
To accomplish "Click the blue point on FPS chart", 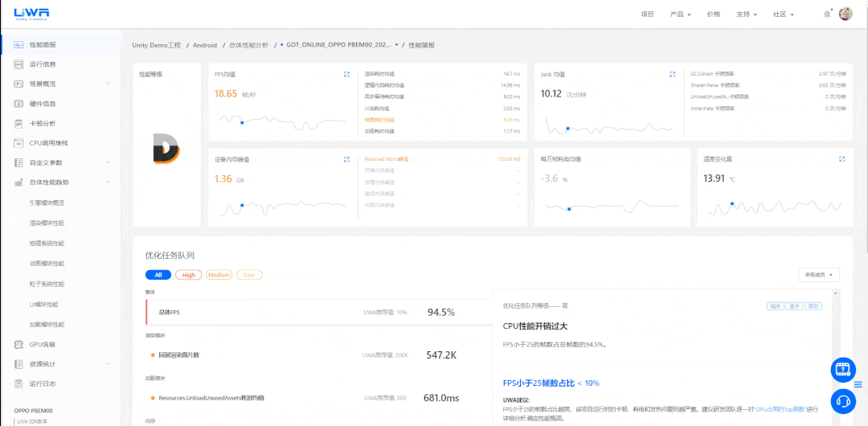I will pyautogui.click(x=242, y=123).
